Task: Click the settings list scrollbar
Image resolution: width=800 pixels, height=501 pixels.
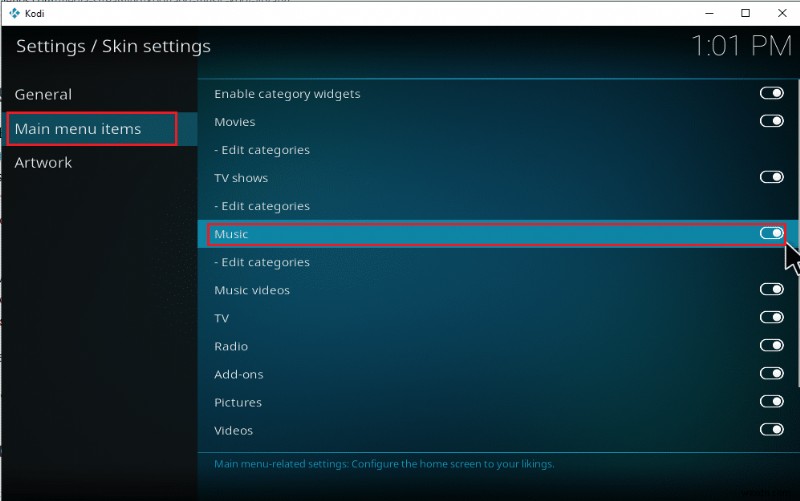Action: pos(797,232)
